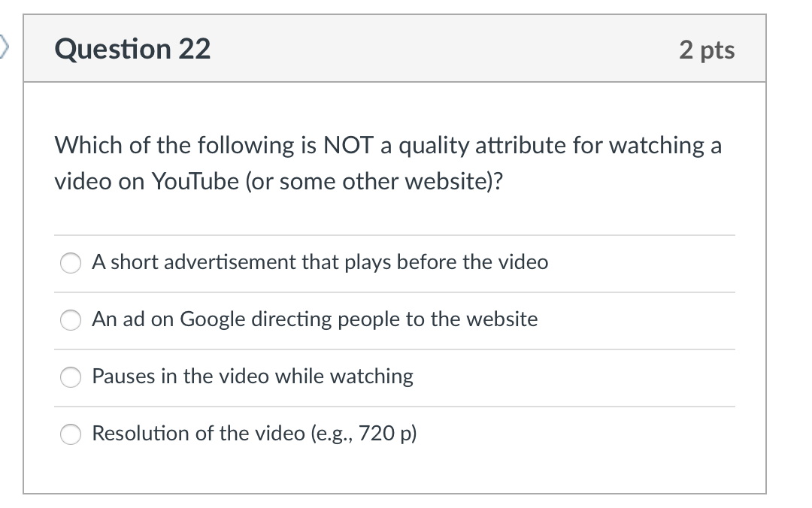Select 'Pauses in the video while watching' option
This screenshot has width=812, height=508.
click(x=70, y=377)
